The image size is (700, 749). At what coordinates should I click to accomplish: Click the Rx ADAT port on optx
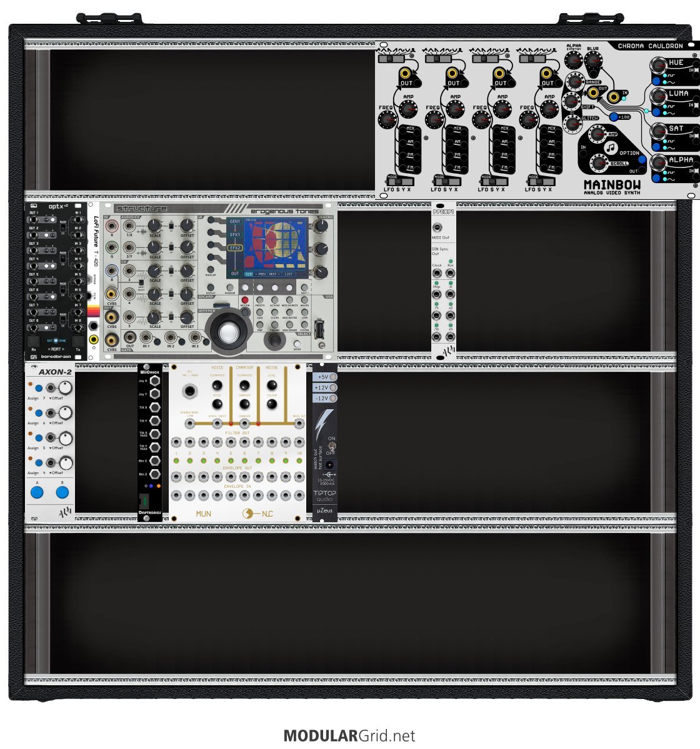point(34,341)
